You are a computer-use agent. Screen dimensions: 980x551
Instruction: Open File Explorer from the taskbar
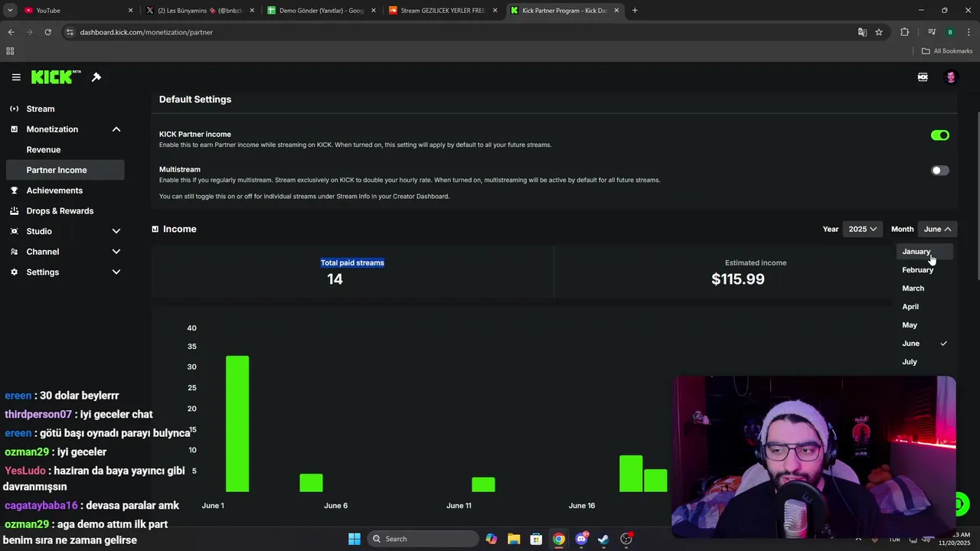pyautogui.click(x=514, y=539)
